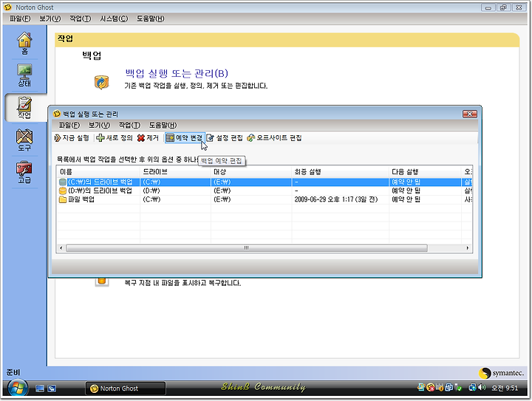
Task: Run now with 지금 실행 toolbar button
Action: point(72,138)
